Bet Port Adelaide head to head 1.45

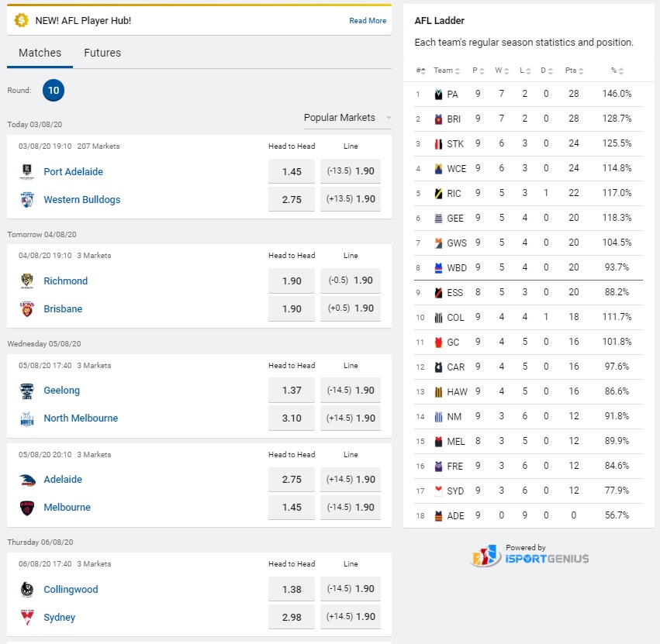coord(292,172)
